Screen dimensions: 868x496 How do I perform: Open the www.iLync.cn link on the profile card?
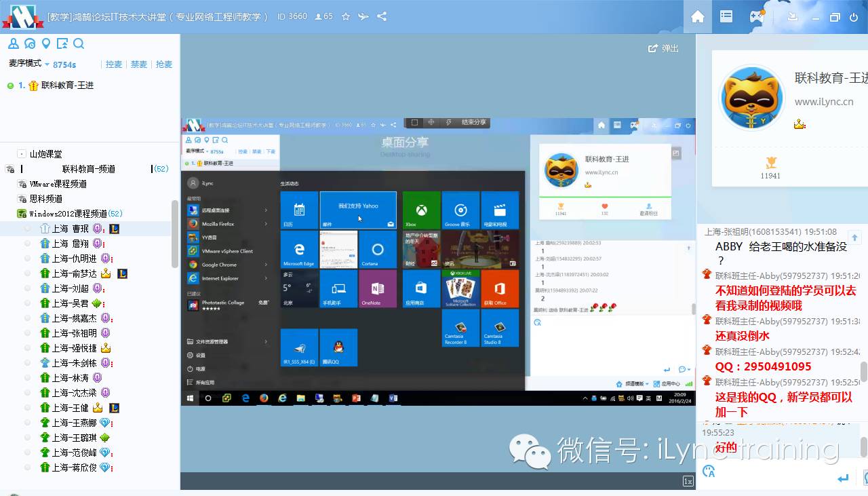pos(824,102)
